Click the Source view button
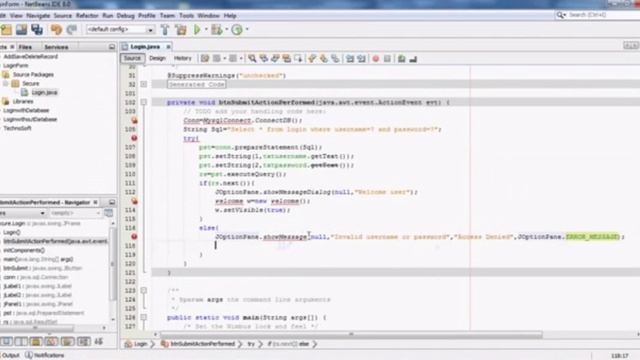Screen dimensions: 640x360 pyautogui.click(x=132, y=58)
